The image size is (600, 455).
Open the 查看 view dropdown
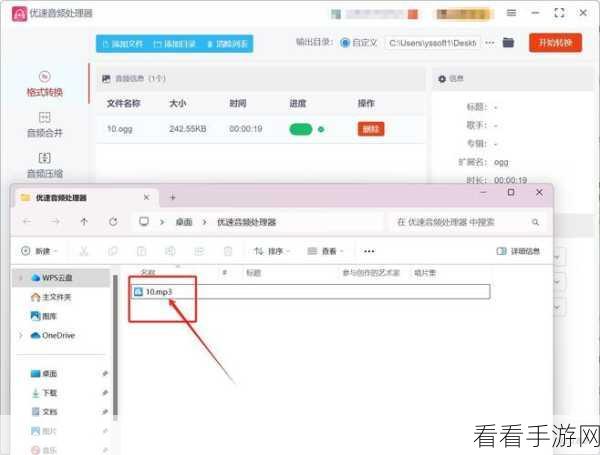point(325,251)
